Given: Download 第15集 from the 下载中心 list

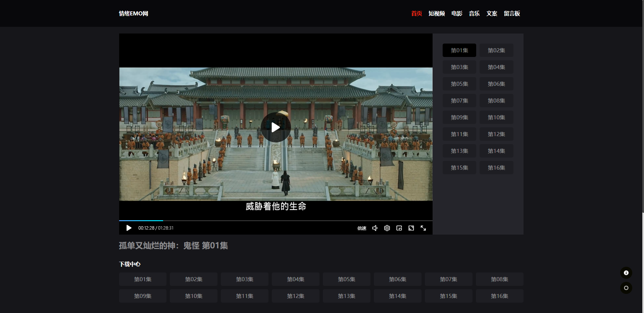Looking at the screenshot, I should click(449, 296).
